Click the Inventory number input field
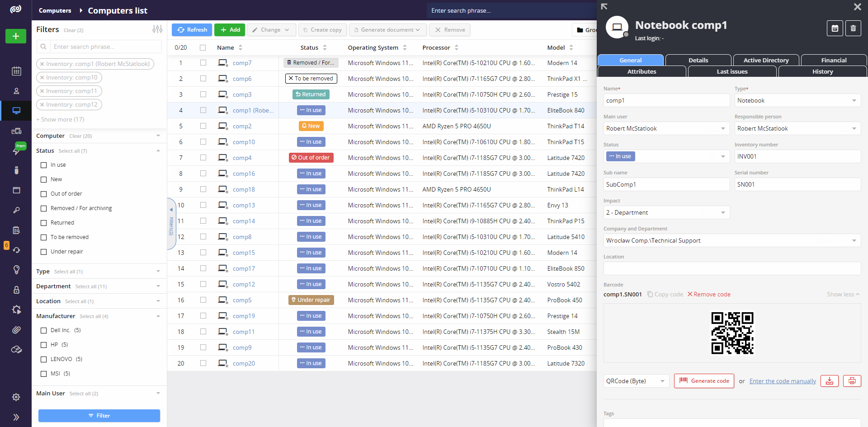 tap(797, 156)
